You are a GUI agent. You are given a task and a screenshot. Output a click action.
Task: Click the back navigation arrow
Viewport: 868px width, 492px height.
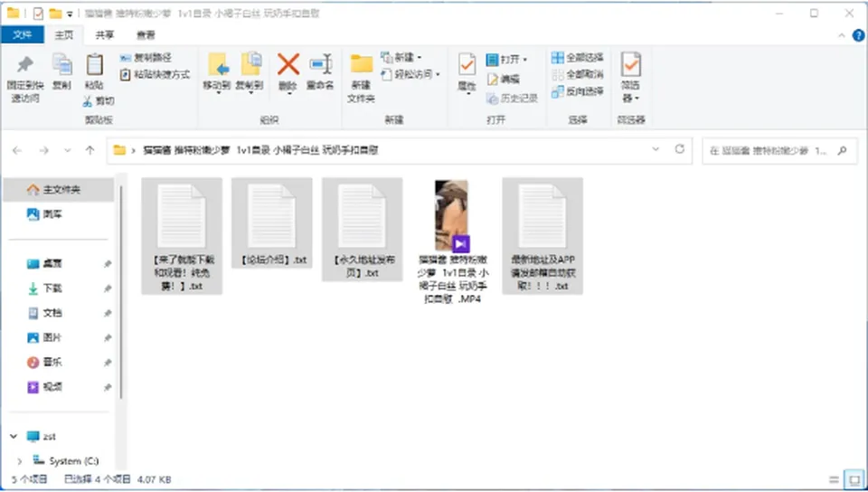(x=17, y=150)
